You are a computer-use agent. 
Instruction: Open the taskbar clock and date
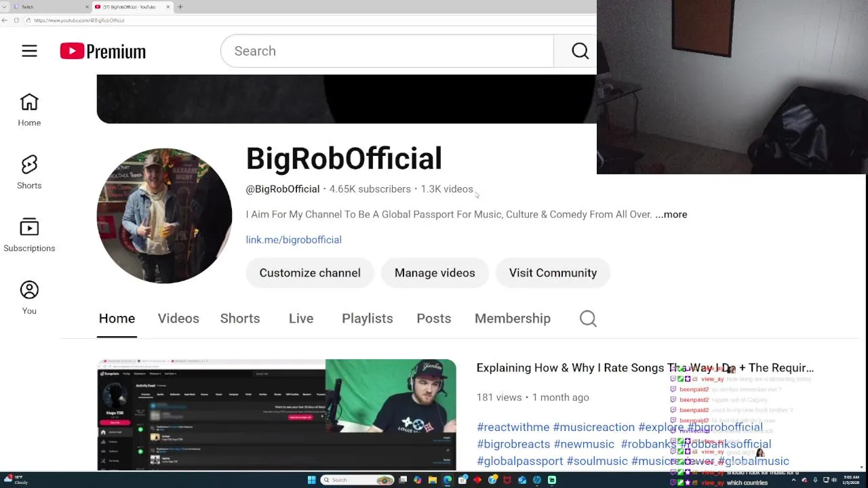tap(851, 480)
